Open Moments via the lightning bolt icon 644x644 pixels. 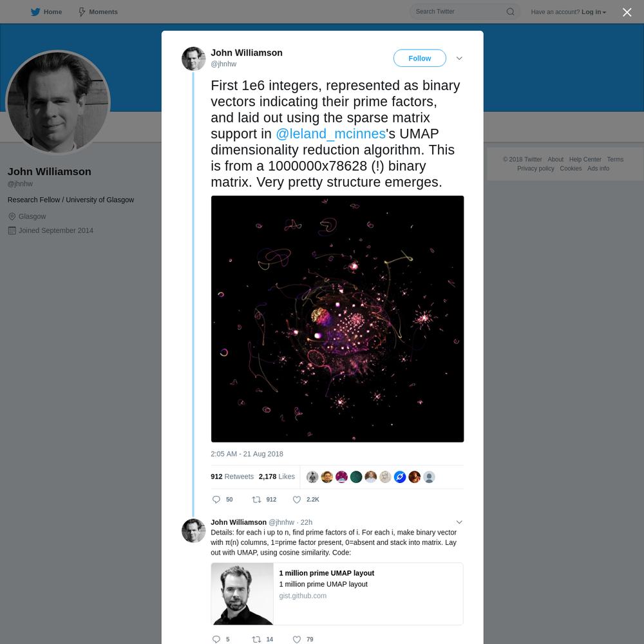click(82, 12)
